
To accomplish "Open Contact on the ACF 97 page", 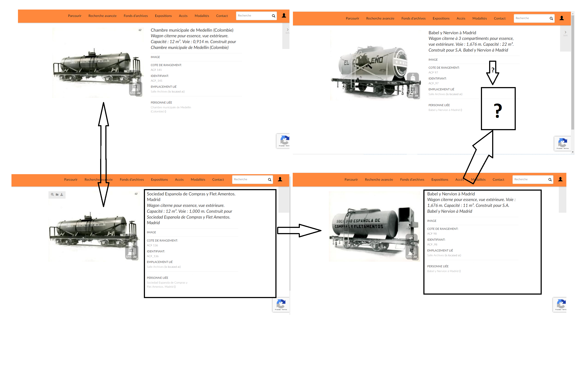I will tap(500, 19).
